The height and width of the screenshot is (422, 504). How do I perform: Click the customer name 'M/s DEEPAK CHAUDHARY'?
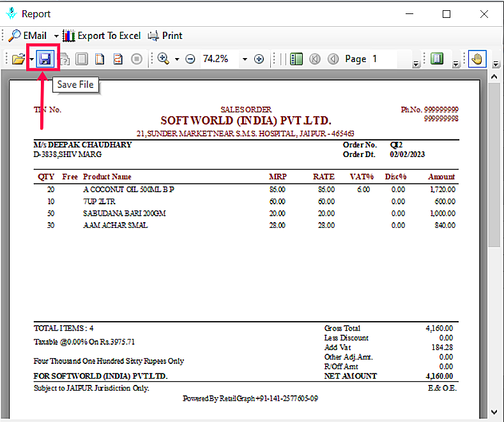pos(82,145)
